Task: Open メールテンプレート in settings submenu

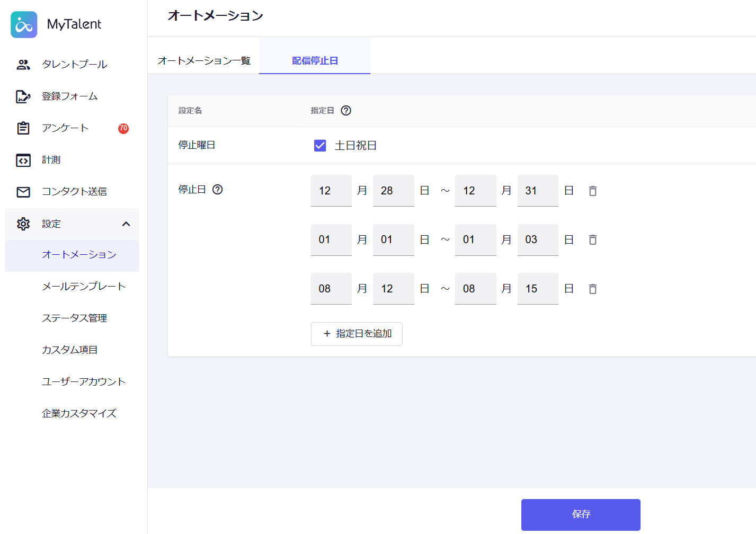Action: tap(84, 287)
